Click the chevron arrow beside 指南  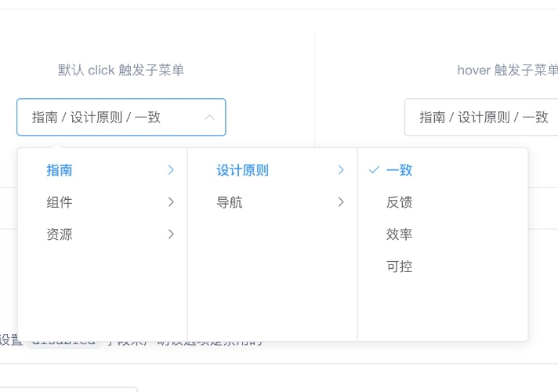click(171, 170)
